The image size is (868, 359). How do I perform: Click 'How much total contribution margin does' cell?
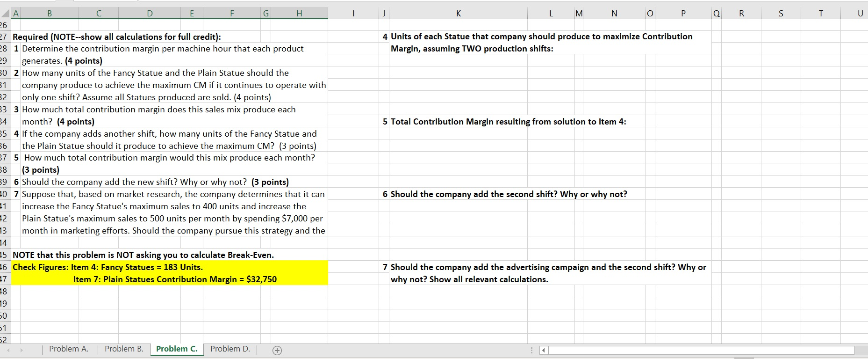159,110
